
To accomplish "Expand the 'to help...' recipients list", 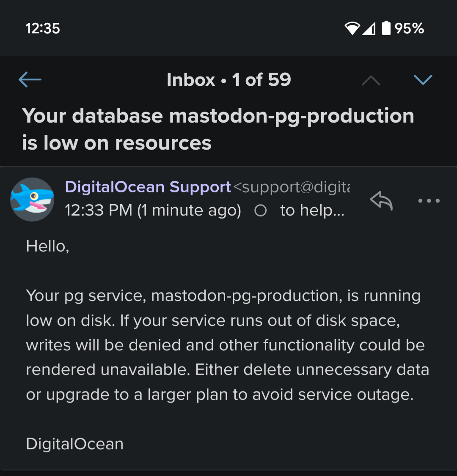I will pyautogui.click(x=312, y=211).
